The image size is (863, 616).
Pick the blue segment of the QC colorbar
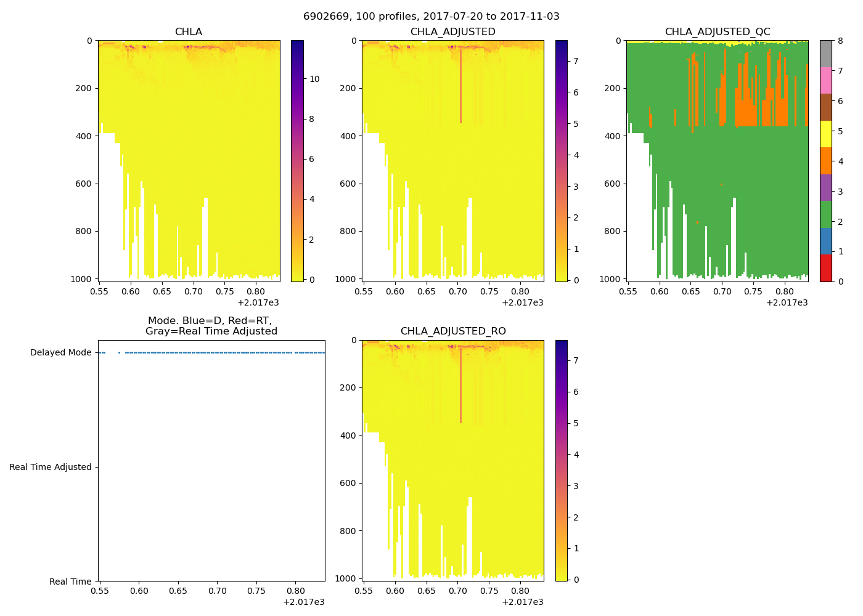coord(825,241)
